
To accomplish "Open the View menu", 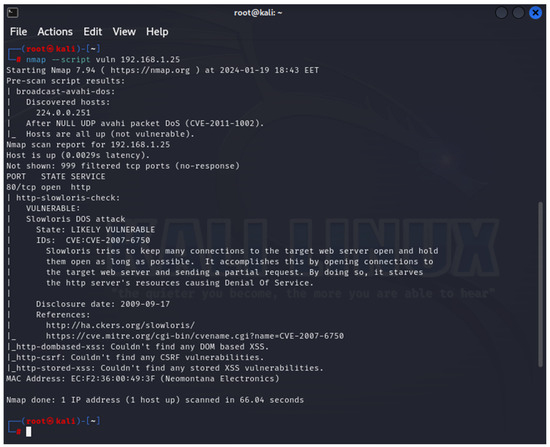I will tap(124, 32).
